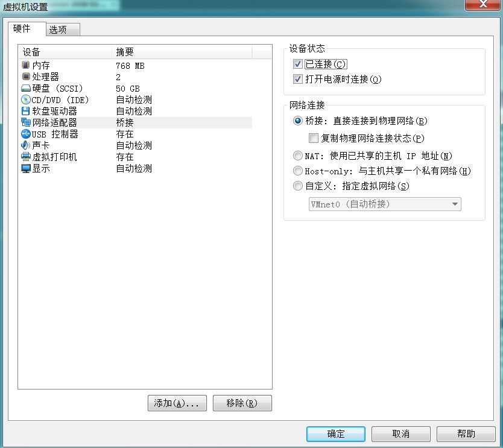
Task: Select the CD/DVD (IDE) row text
Action: click(x=60, y=100)
